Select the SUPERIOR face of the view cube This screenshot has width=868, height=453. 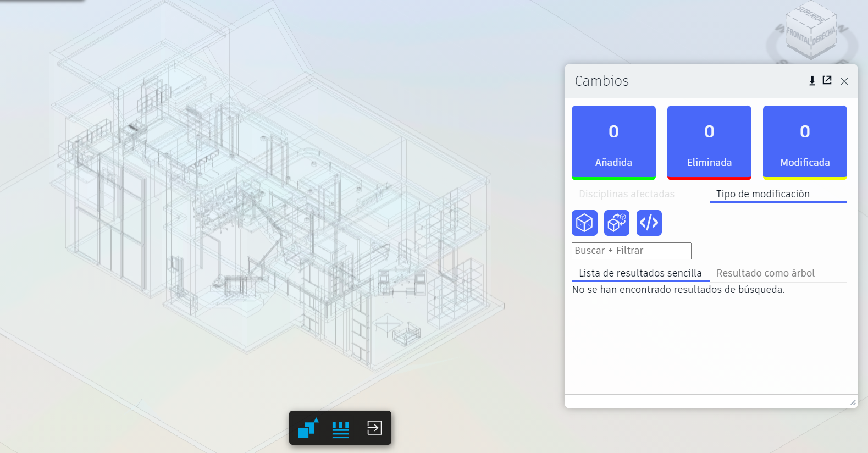tap(812, 15)
